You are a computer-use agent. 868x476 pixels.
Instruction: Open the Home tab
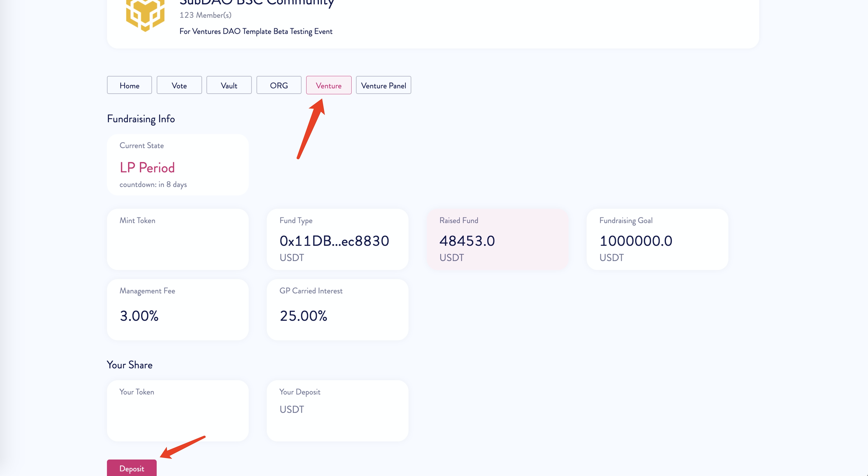(129, 85)
